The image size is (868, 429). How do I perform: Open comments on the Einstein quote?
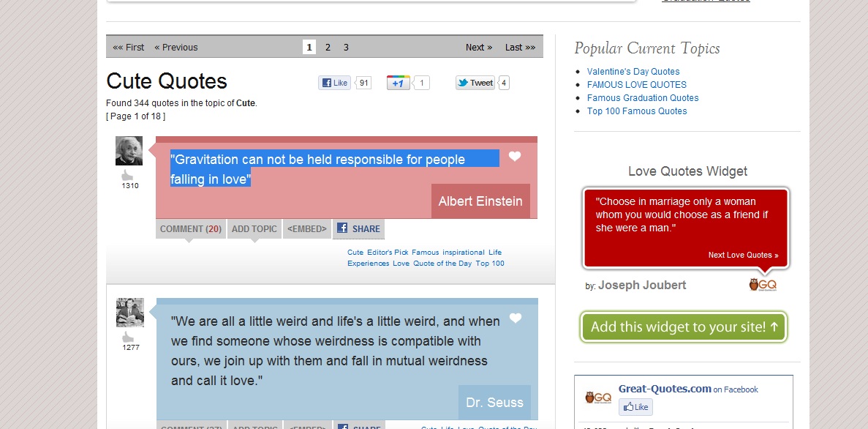tap(190, 228)
